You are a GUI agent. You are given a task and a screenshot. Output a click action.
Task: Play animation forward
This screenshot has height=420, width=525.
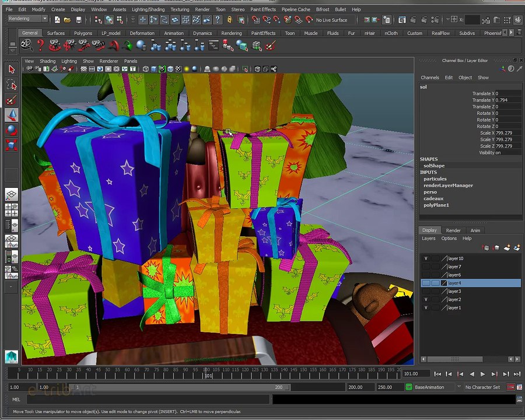[x=482, y=374]
